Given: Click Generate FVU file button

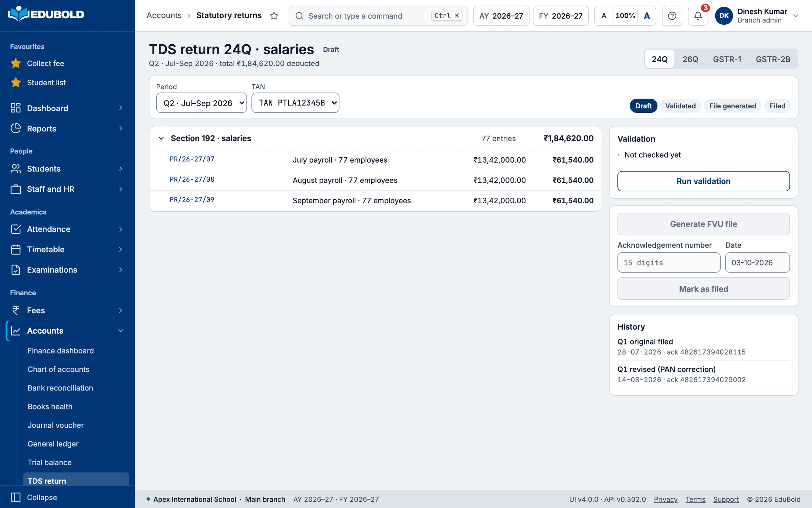Looking at the screenshot, I should click(703, 224).
